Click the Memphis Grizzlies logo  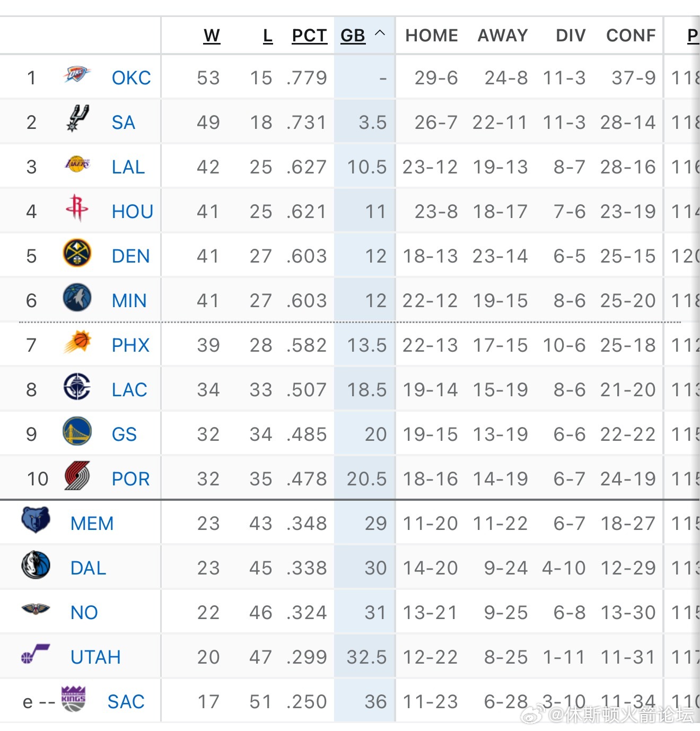coord(36,520)
